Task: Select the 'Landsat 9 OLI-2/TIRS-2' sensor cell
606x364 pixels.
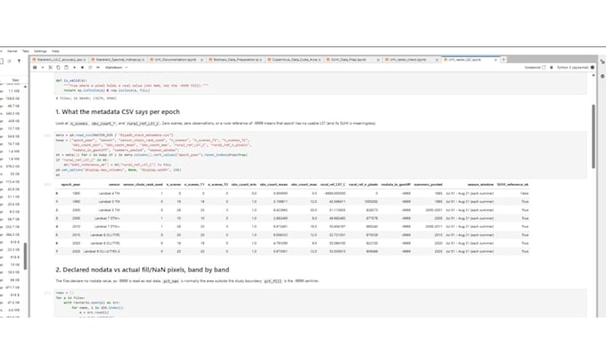Action: click(102, 252)
